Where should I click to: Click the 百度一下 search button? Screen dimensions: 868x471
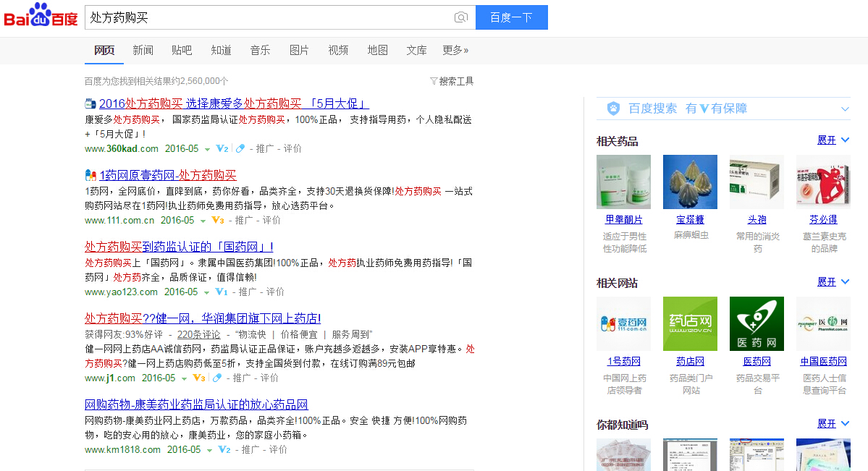coord(511,17)
